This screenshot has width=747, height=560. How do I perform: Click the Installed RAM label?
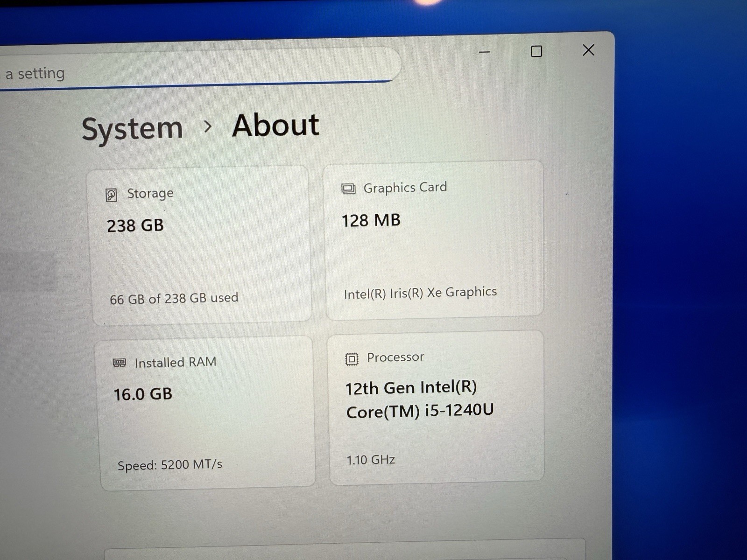[x=176, y=362]
